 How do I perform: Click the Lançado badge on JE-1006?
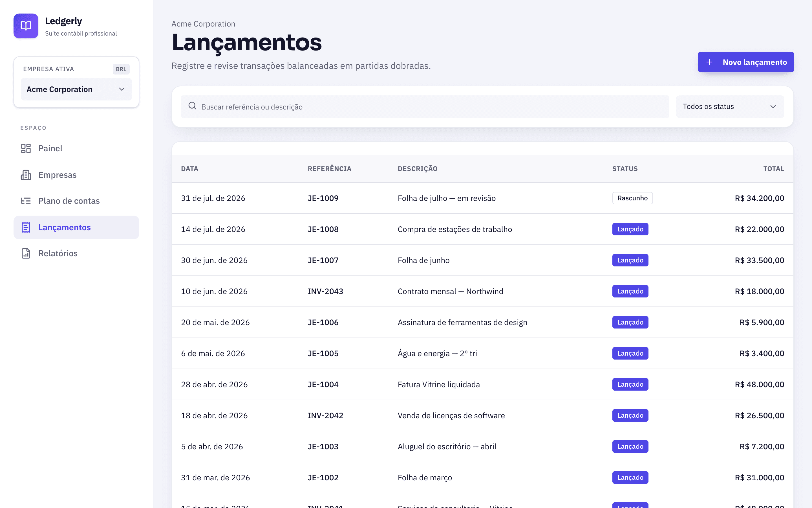pos(630,323)
